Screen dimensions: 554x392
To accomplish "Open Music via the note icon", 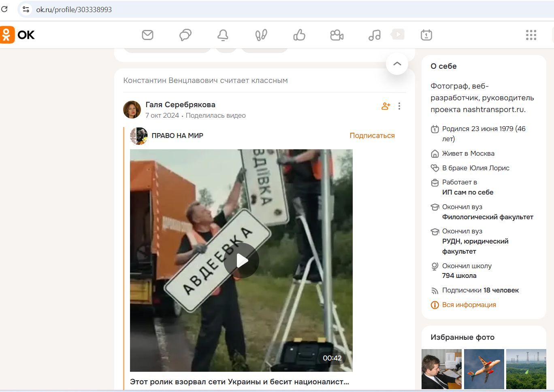I will tap(374, 35).
